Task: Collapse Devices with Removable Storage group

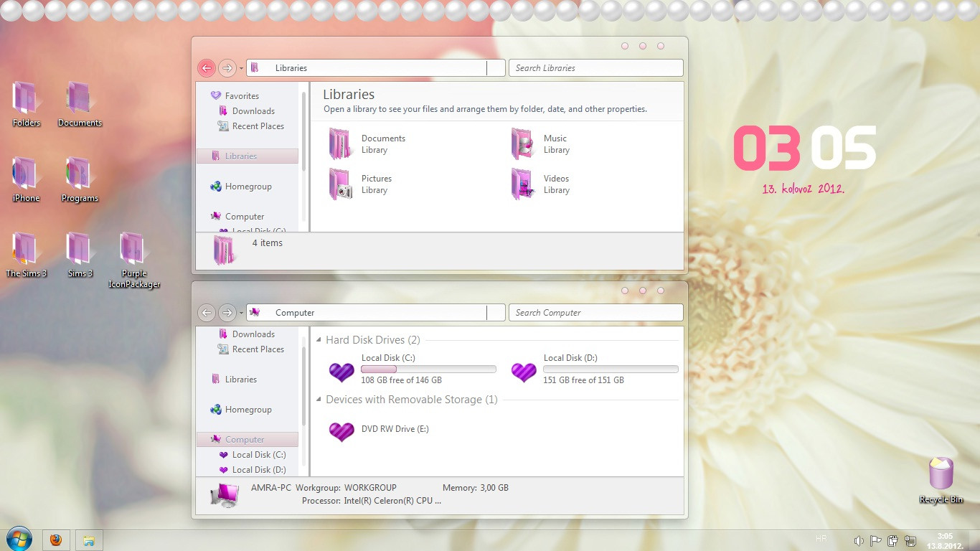Action: pyautogui.click(x=319, y=400)
